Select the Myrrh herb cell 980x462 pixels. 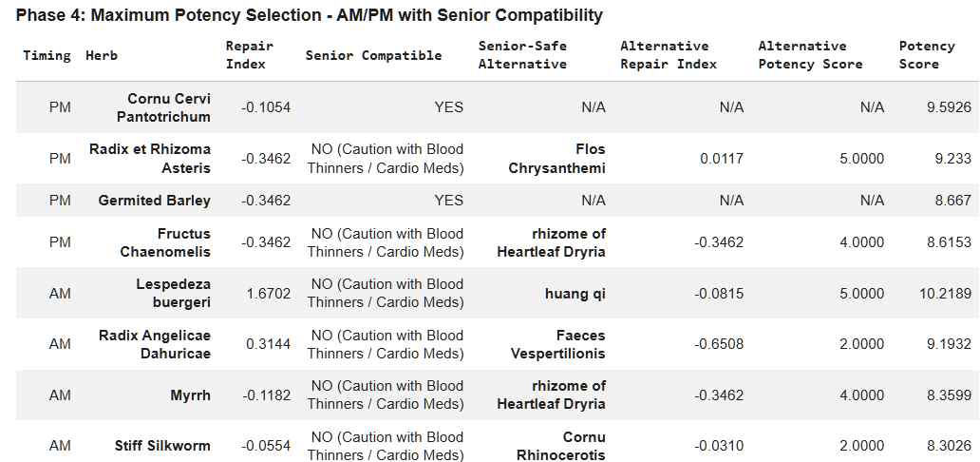(190, 395)
